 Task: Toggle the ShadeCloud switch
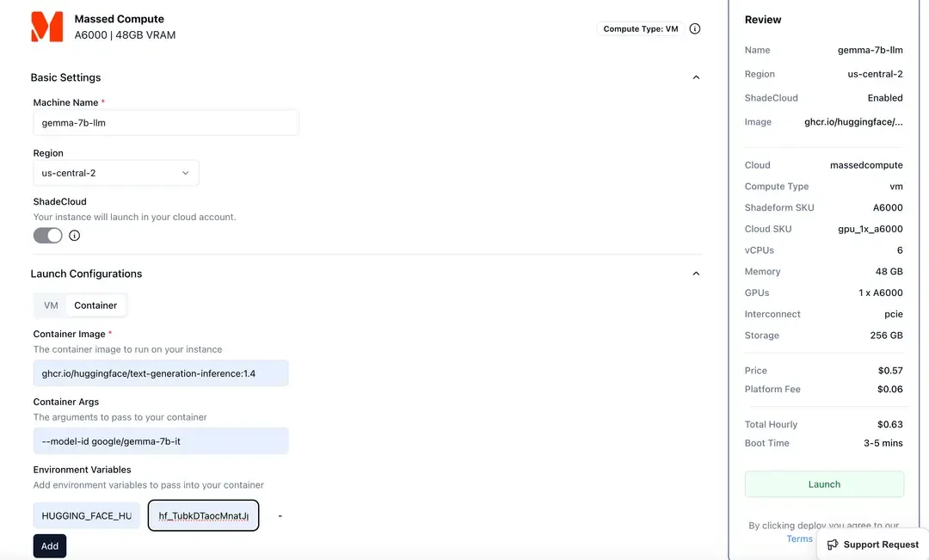point(48,236)
